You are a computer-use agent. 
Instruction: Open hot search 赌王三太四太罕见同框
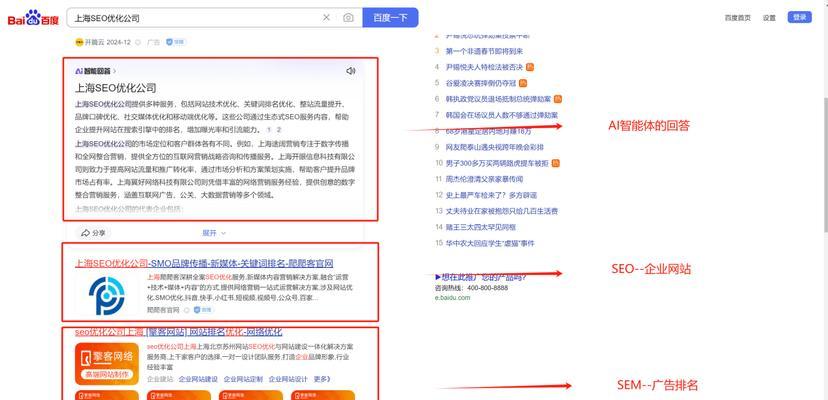pyautogui.click(x=481, y=227)
